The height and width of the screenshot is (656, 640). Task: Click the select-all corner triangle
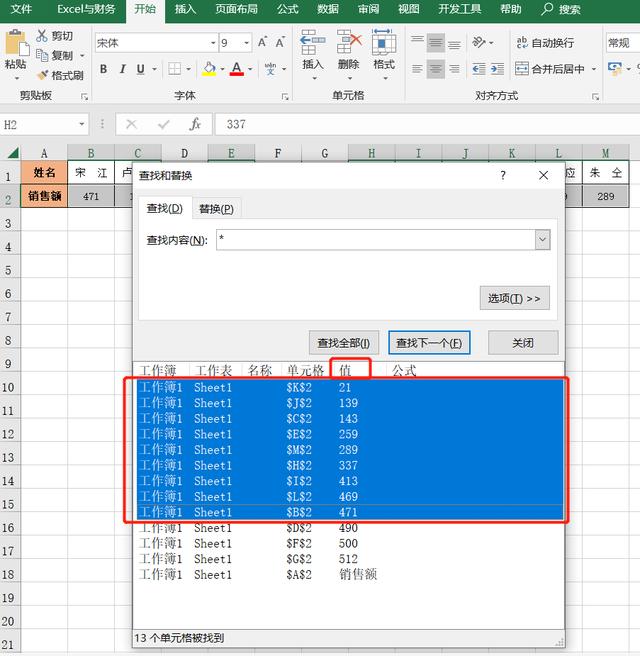point(12,153)
